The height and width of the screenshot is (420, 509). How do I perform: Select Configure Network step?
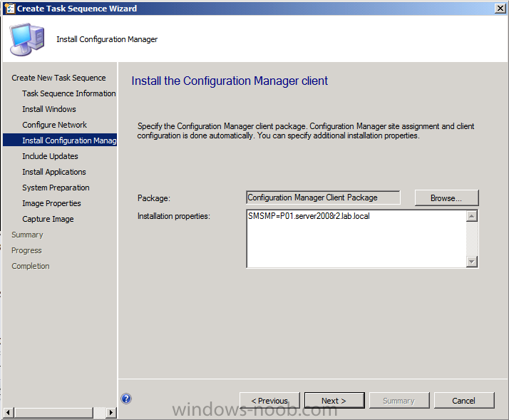54,125
